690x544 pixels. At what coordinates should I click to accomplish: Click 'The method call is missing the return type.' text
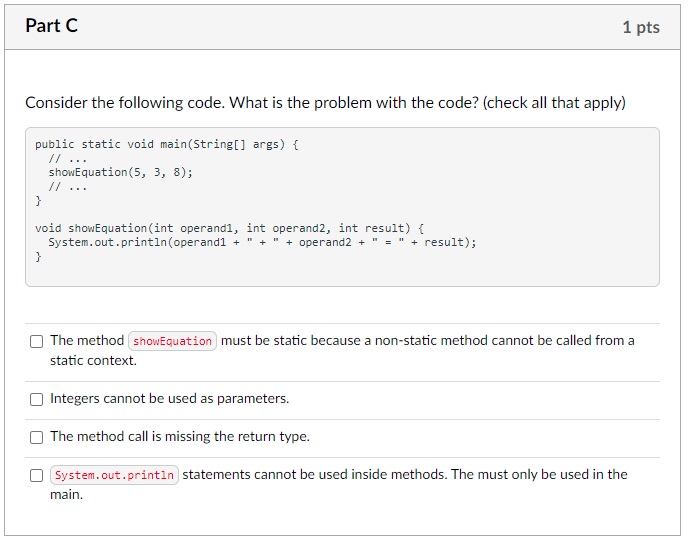[x=180, y=436]
